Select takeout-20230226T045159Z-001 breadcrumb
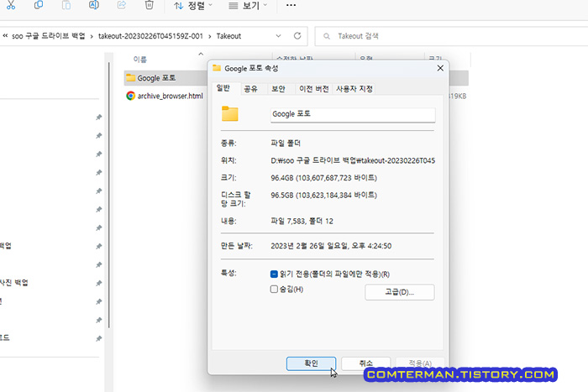This screenshot has height=392, width=588. click(x=150, y=36)
